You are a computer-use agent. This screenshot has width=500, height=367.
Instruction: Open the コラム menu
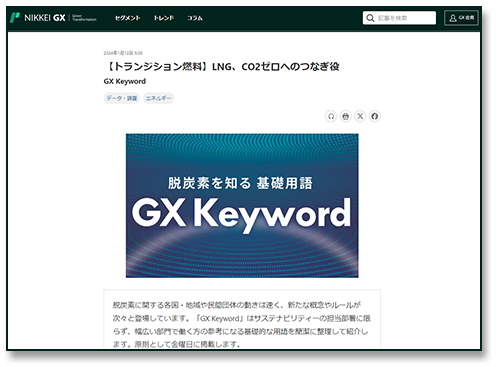point(195,18)
